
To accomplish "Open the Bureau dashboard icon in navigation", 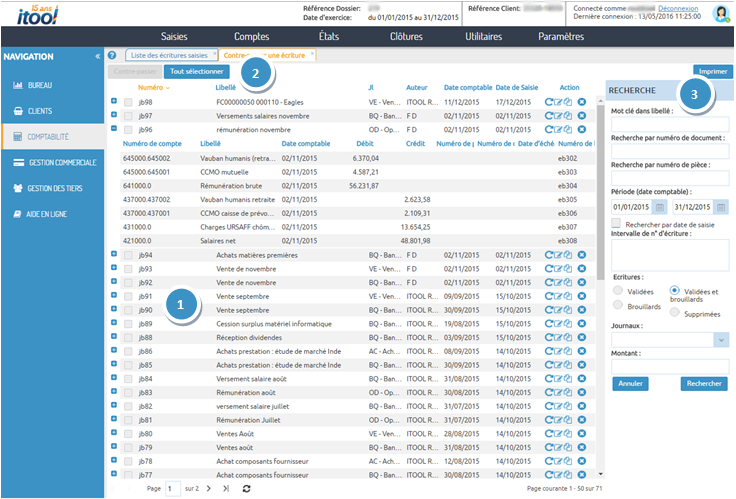I will coord(18,85).
